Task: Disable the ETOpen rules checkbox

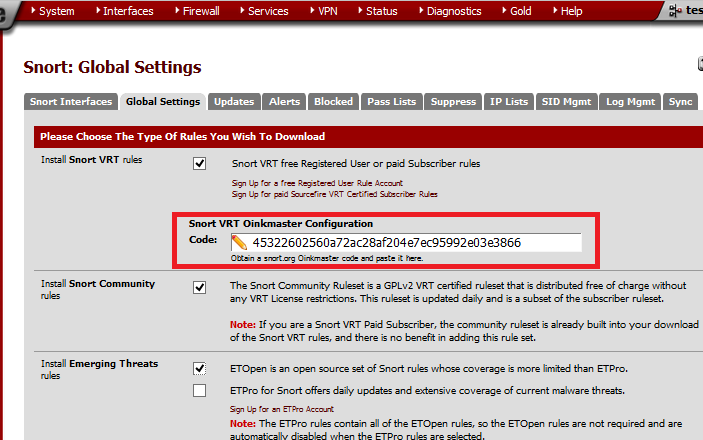Action: click(199, 369)
